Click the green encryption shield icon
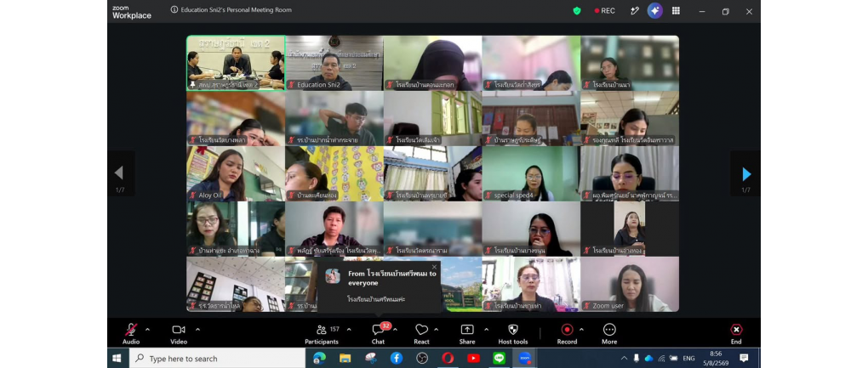The image size is (868, 368). pos(577,10)
